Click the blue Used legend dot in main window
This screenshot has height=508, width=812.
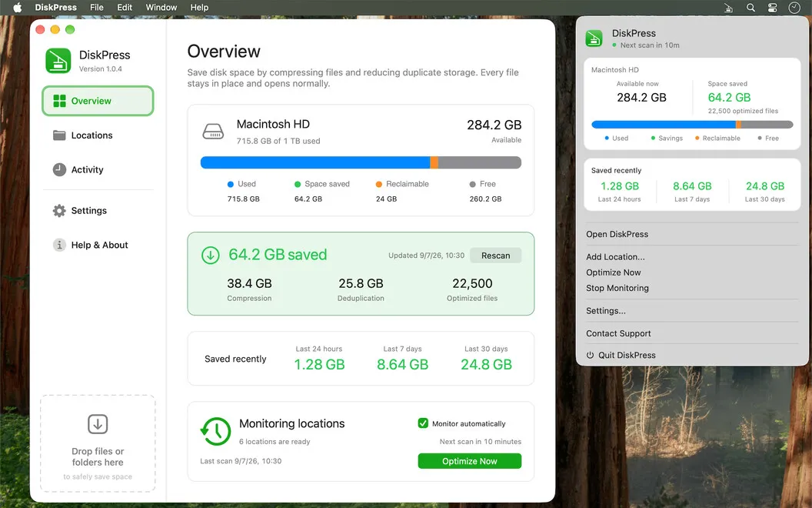(231, 184)
